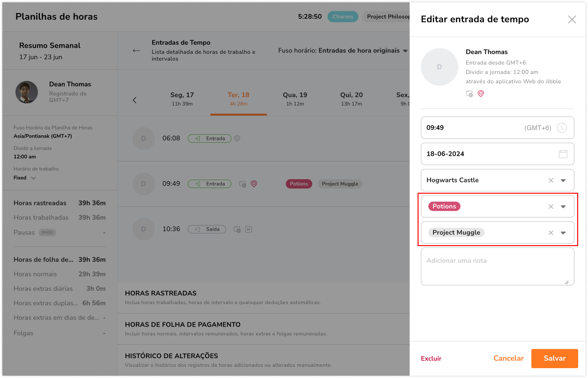Click the location pin on 06:08 entry
This screenshot has height=378, width=588.
(237, 138)
